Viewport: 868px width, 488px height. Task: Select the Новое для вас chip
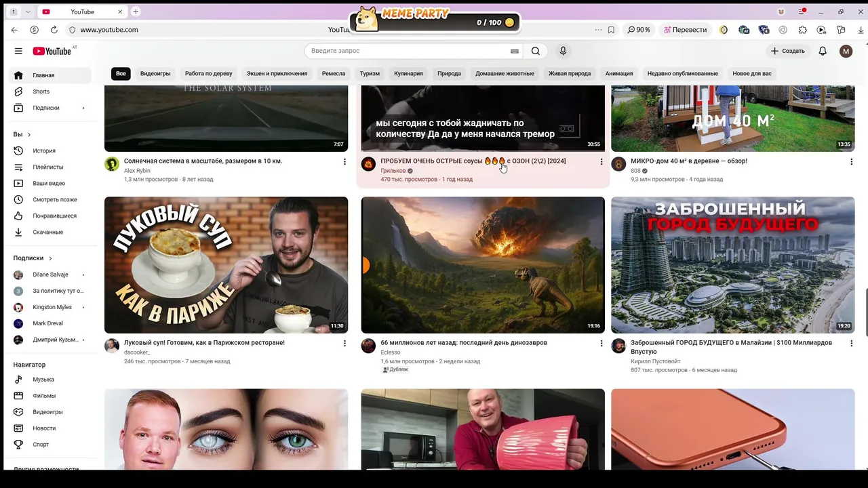coord(752,73)
